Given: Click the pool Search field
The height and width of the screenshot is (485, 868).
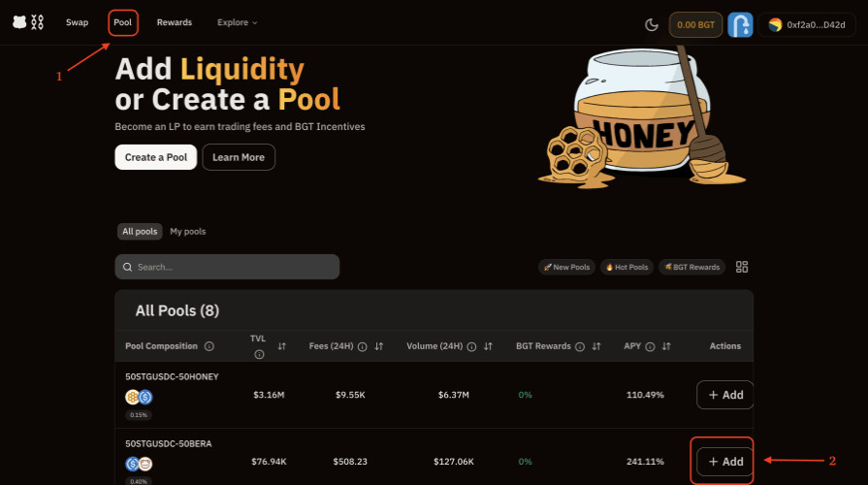Looking at the screenshot, I should [227, 267].
